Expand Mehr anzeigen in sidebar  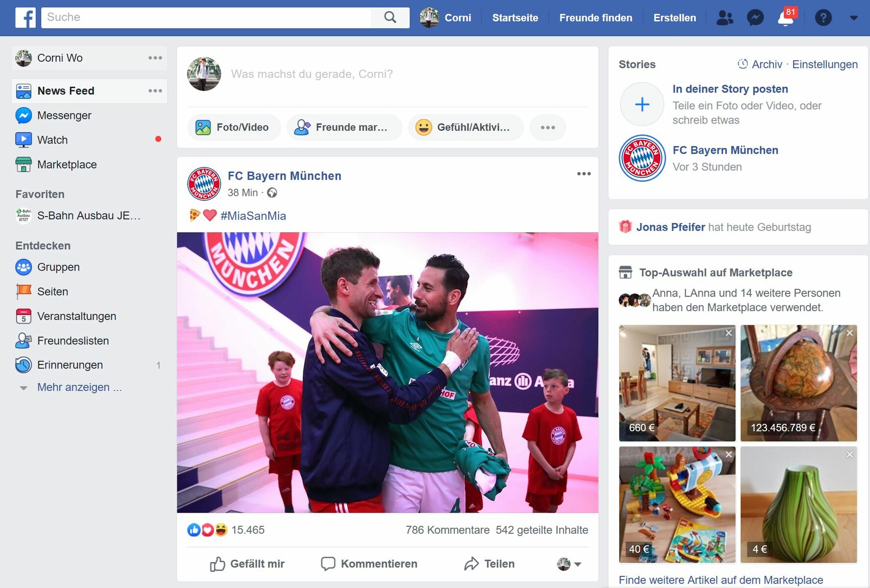point(79,387)
